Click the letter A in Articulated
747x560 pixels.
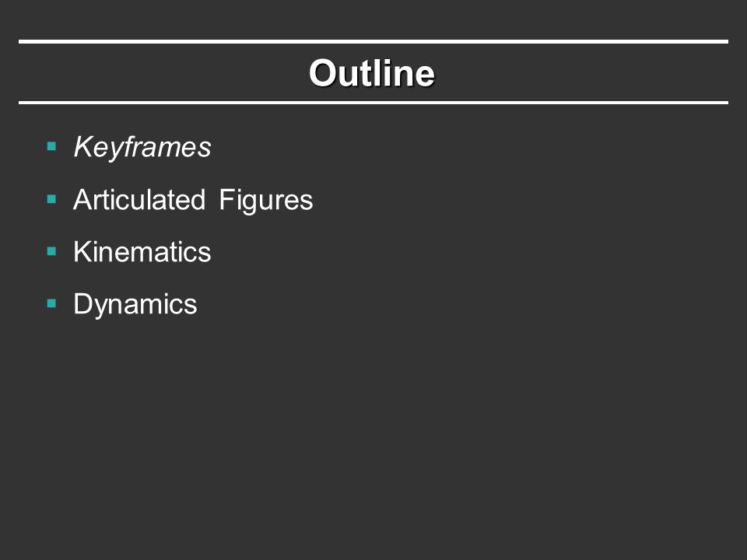click(x=82, y=199)
